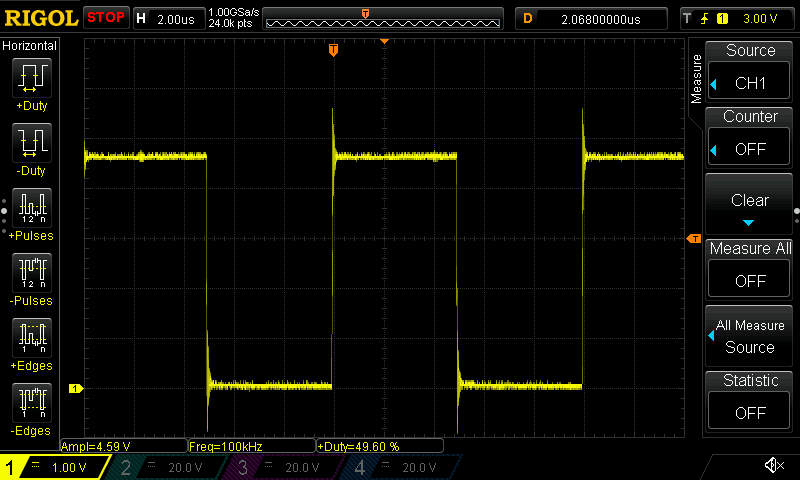This screenshot has width=800, height=480.
Task: Click the trigger level marker on right edge
Action: (x=694, y=239)
